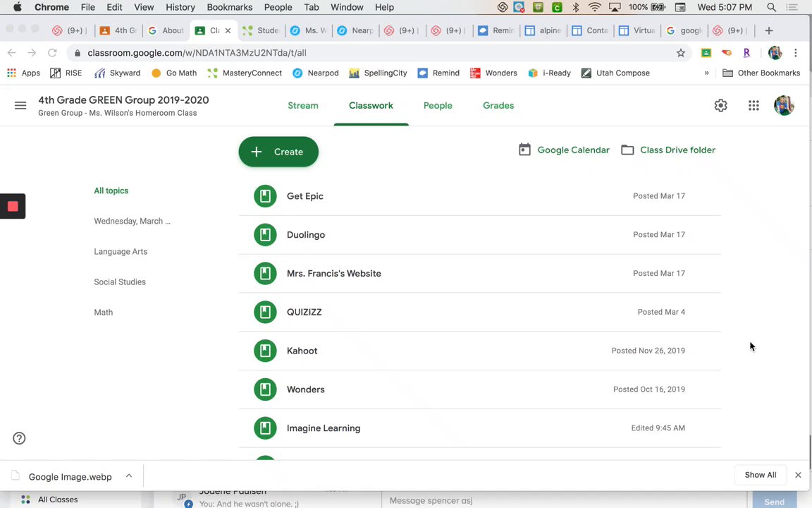Click the Google Classroom extension icon in toolbar

click(x=706, y=53)
